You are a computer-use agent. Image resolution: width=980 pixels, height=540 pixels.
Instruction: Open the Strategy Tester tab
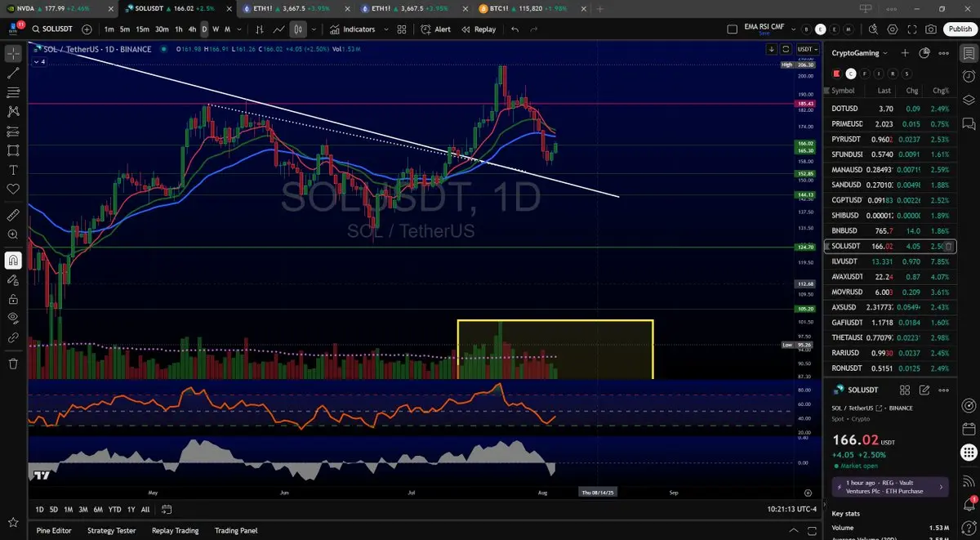click(x=112, y=530)
